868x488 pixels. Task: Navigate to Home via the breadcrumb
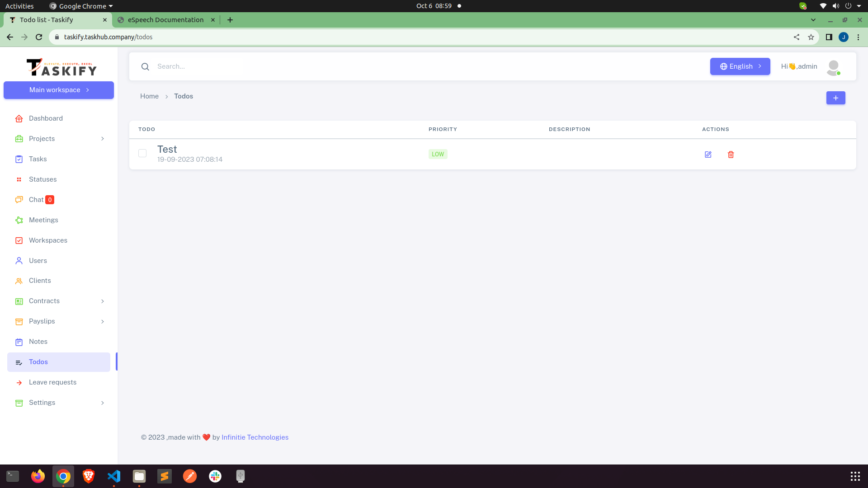pyautogui.click(x=149, y=96)
